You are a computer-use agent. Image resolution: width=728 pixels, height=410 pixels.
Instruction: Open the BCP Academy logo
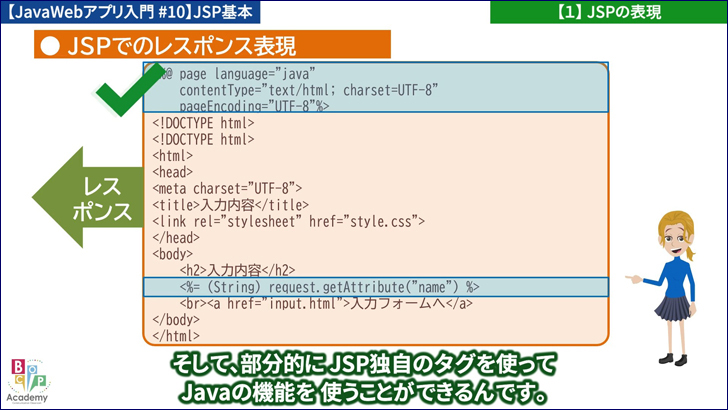click(27, 381)
